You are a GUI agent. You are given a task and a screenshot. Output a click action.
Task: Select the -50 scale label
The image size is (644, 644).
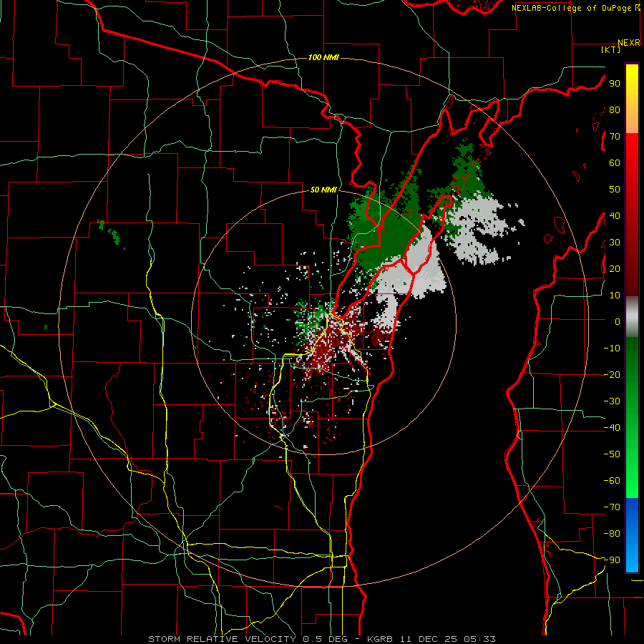(x=612, y=454)
